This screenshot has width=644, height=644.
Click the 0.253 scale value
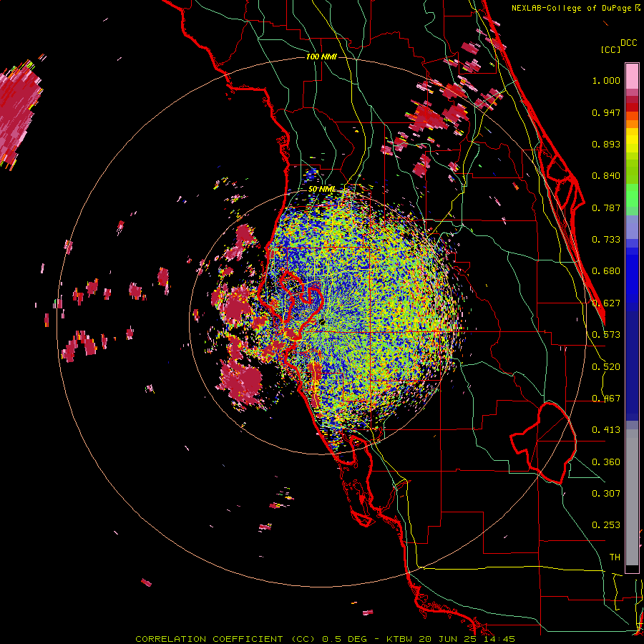tap(606, 525)
